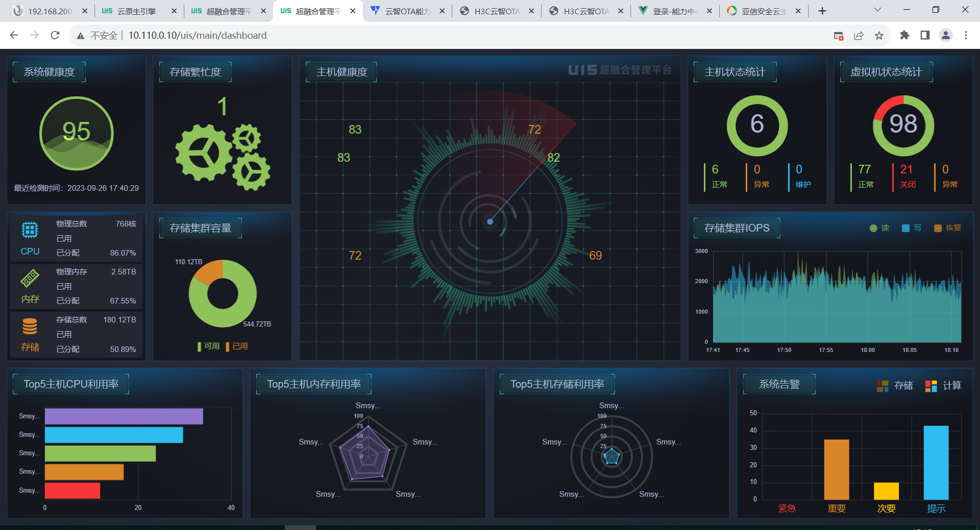The image size is (980, 530).
Task: Toggle the 恢复 series in IOPS legend
Action: click(947, 228)
